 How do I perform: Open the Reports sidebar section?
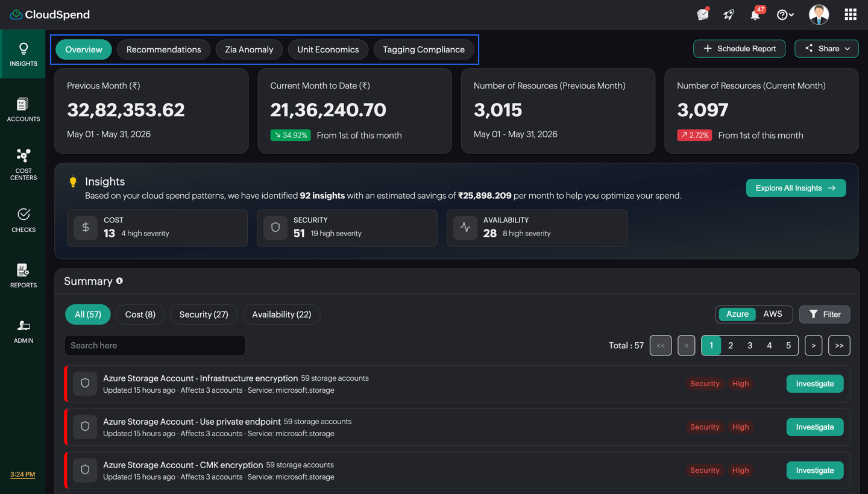click(x=23, y=276)
